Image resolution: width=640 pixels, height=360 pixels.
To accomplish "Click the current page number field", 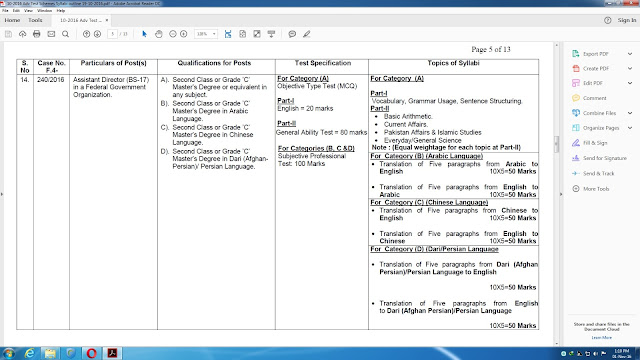I will [x=113, y=34].
